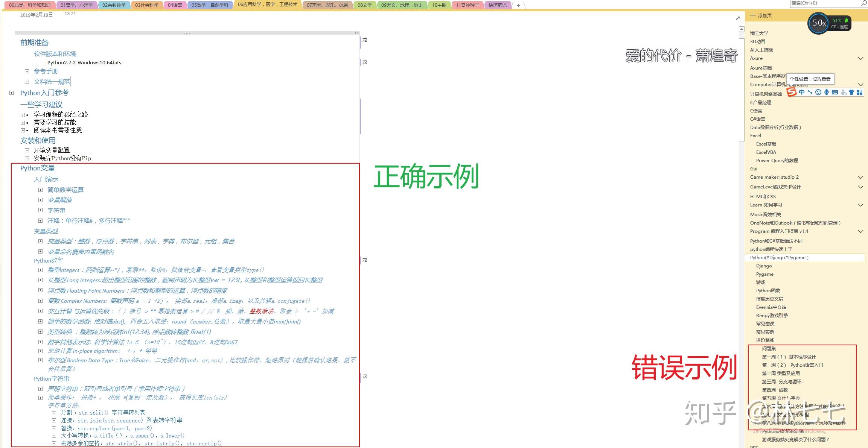This screenshot has width=868, height=448.
Task: Toggle Chinese/English input with the 中 icon
Action: click(802, 92)
